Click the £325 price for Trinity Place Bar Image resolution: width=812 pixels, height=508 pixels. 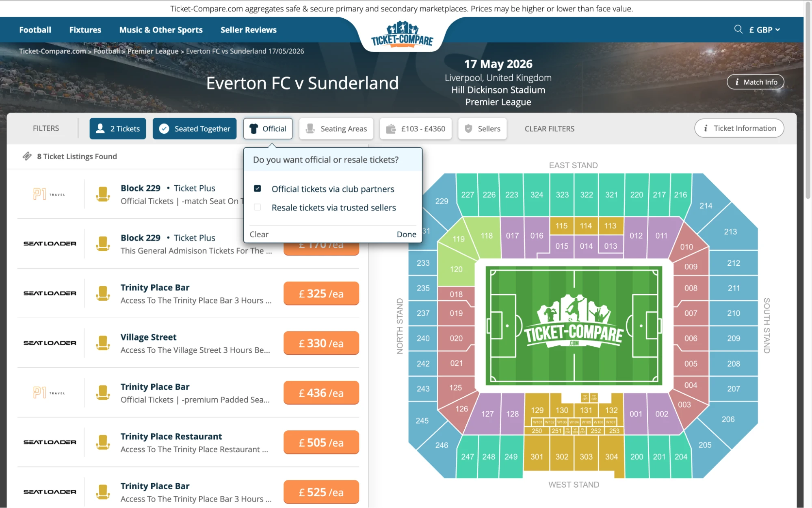(x=321, y=293)
